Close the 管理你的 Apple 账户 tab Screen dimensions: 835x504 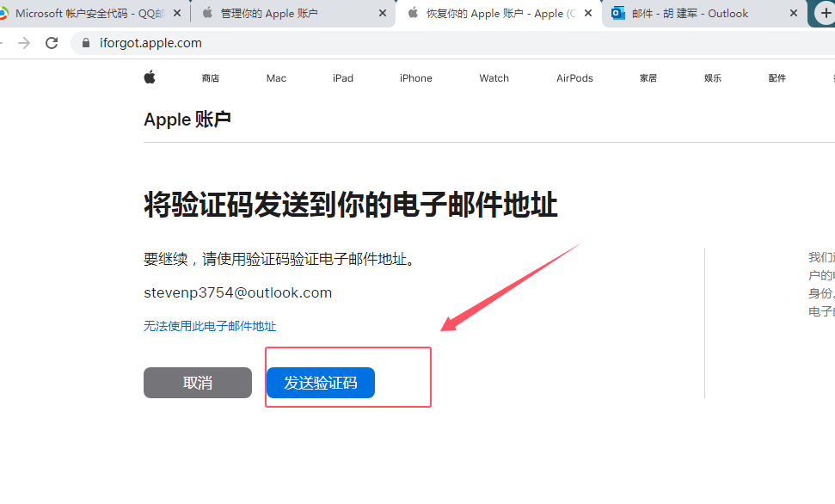click(x=383, y=13)
